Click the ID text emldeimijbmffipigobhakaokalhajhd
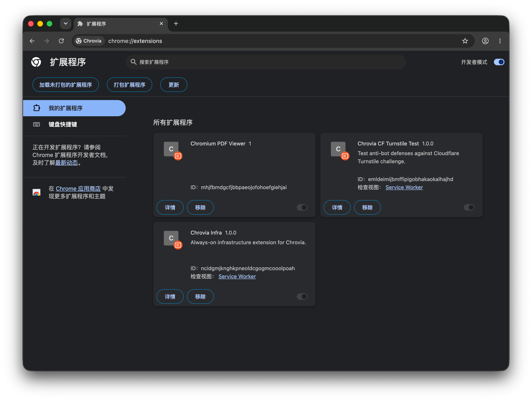 pos(410,179)
